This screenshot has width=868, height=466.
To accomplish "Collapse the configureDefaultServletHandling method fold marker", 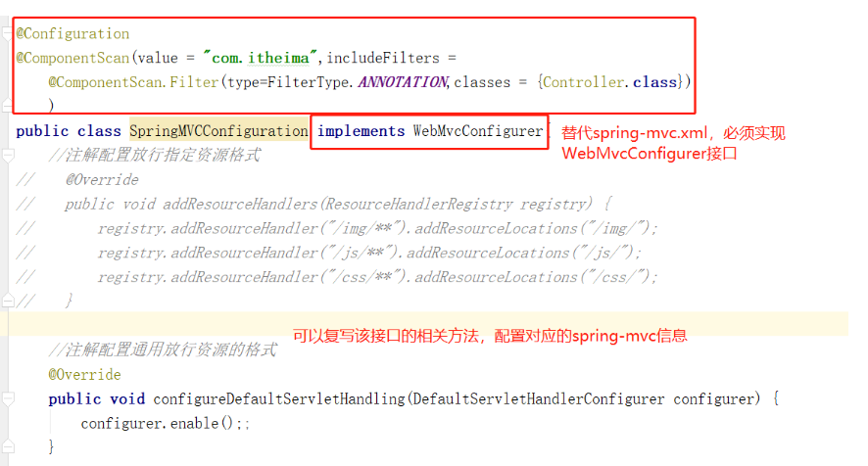I will [7, 399].
